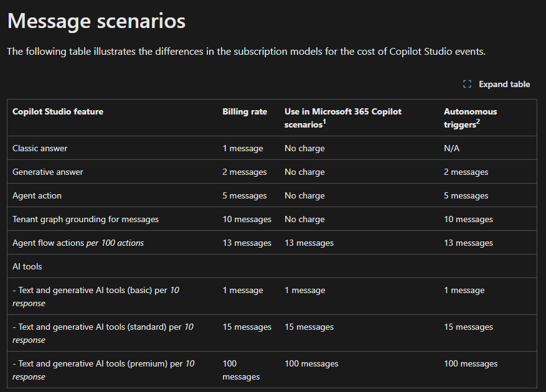
Task: Click premium AI tools autonomous '100 messages'
Action: pos(471,364)
